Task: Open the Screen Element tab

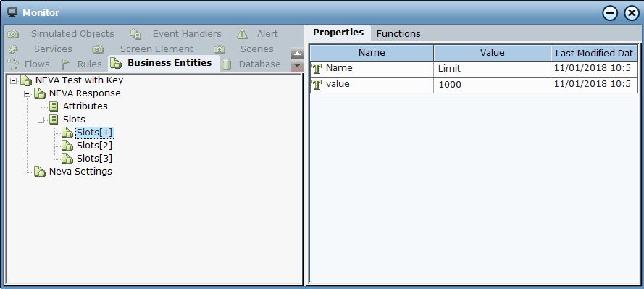Action: coord(156,49)
